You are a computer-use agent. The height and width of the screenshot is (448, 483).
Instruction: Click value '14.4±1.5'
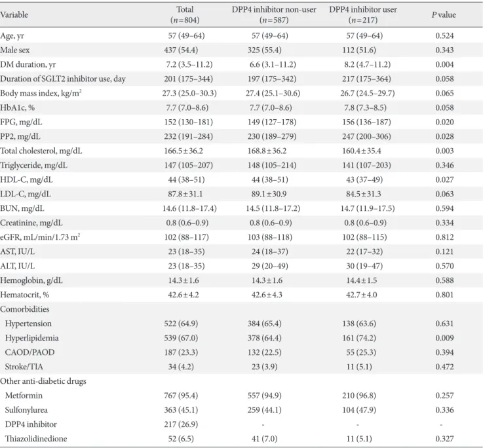click(362, 280)
